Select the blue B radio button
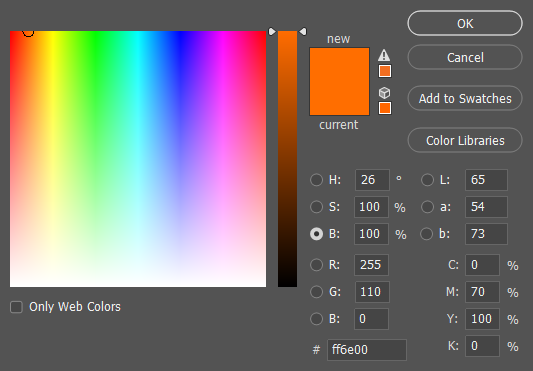The width and height of the screenshot is (533, 371). [316, 319]
